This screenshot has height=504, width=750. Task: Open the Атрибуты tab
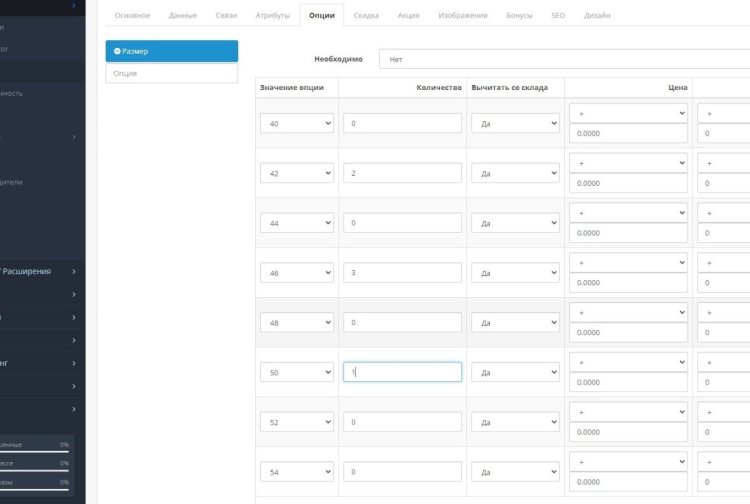click(273, 16)
